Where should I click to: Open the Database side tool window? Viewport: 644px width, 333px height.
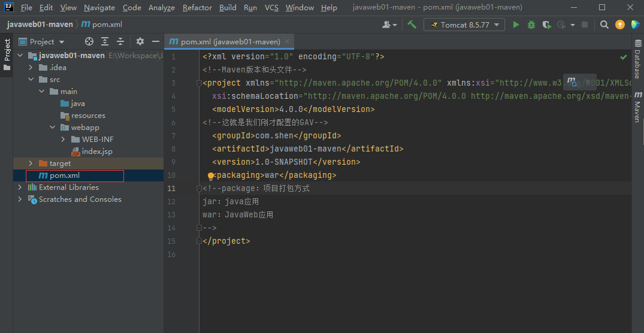tap(637, 59)
